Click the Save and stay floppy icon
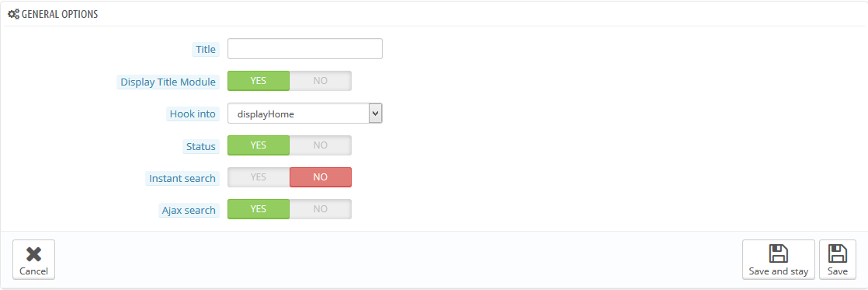The height and width of the screenshot is (290, 868). pyautogui.click(x=779, y=253)
